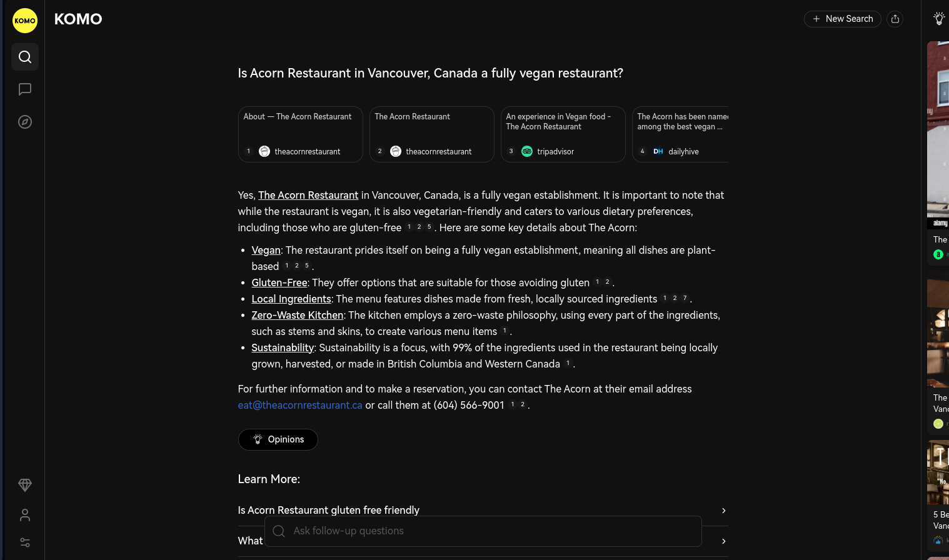949x560 pixels.
Task: Expand the second Learn More question chevron
Action: 724,541
